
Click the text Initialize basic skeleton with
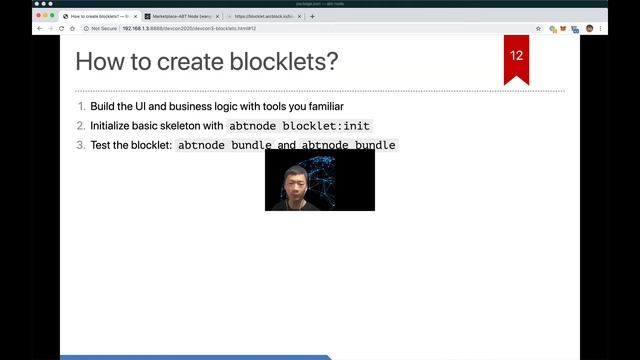[157, 126]
